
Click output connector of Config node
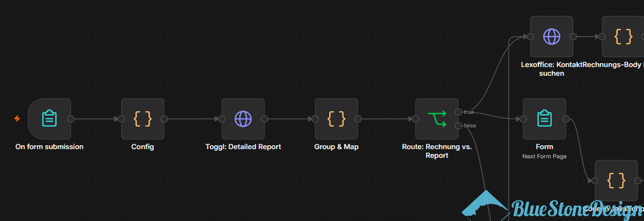tap(164, 119)
